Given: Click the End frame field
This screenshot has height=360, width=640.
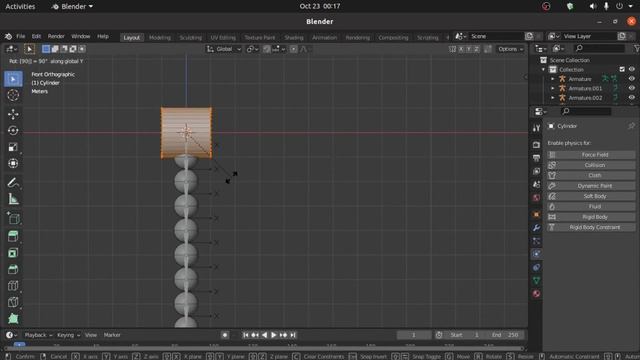Looking at the screenshot, I should coord(505,335).
